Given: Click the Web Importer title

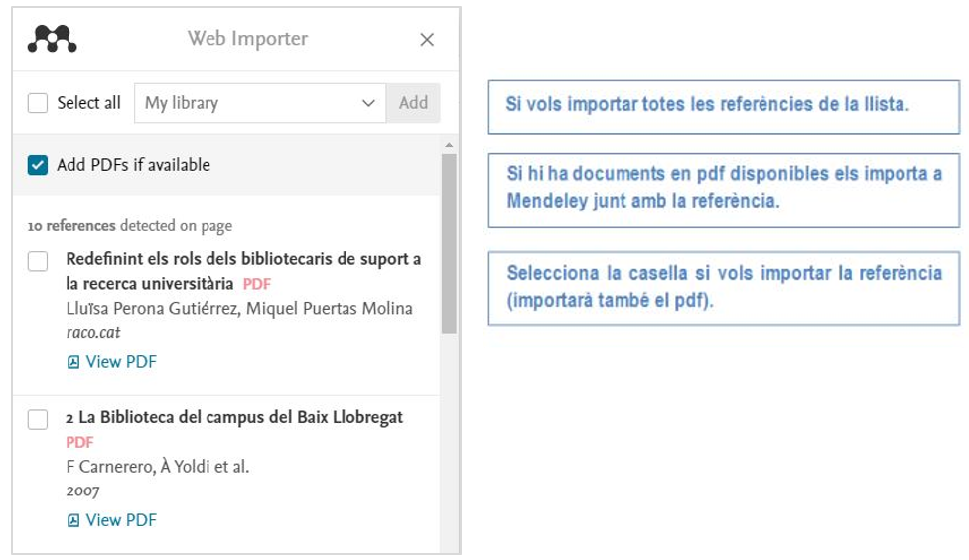Looking at the screenshot, I should pos(248,39).
